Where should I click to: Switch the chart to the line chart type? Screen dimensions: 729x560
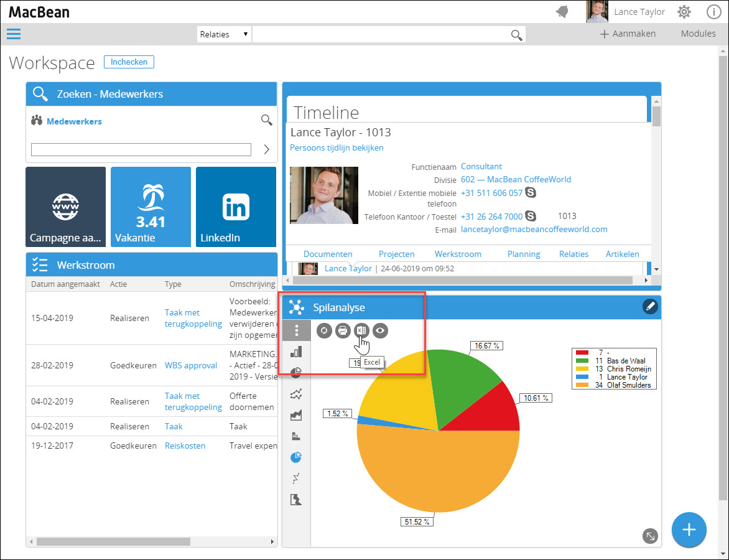[x=296, y=394]
